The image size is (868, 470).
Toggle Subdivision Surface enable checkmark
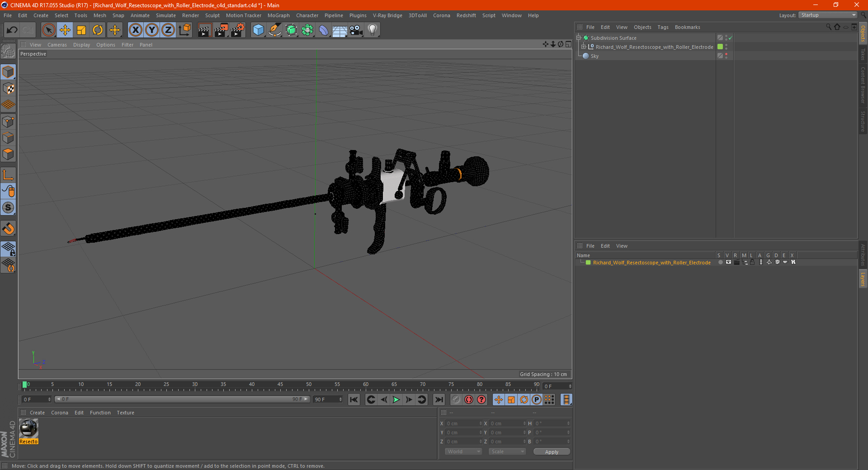point(730,38)
